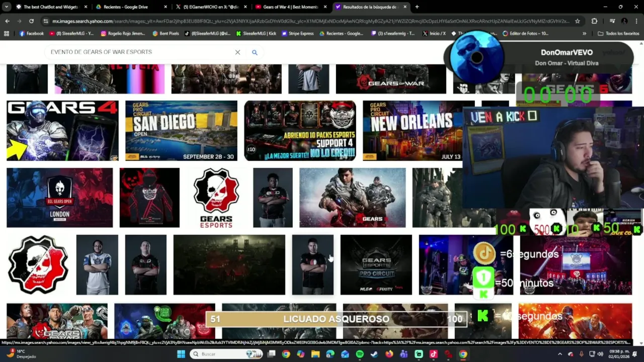This screenshot has width=644, height=362.
Task: Click the search field with EVENTO DE GEARS
Action: (x=141, y=52)
